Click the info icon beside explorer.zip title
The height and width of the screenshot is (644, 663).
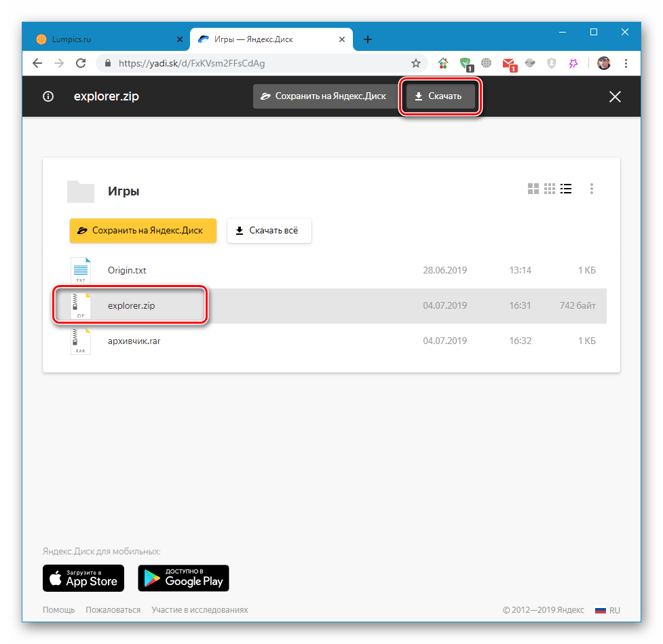[x=48, y=96]
